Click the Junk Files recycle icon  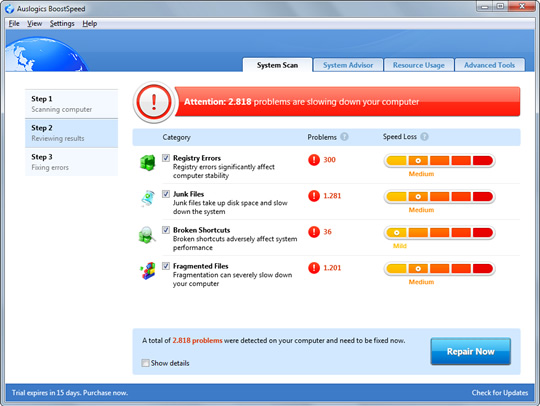click(148, 198)
